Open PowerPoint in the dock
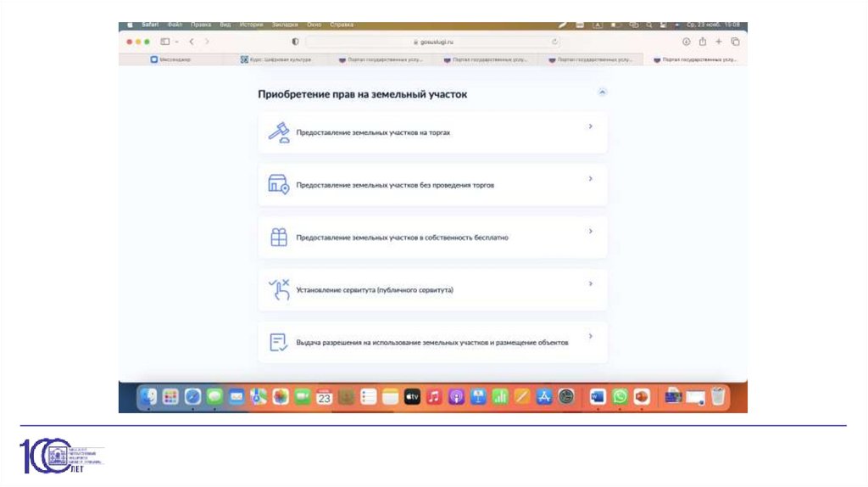 (642, 397)
